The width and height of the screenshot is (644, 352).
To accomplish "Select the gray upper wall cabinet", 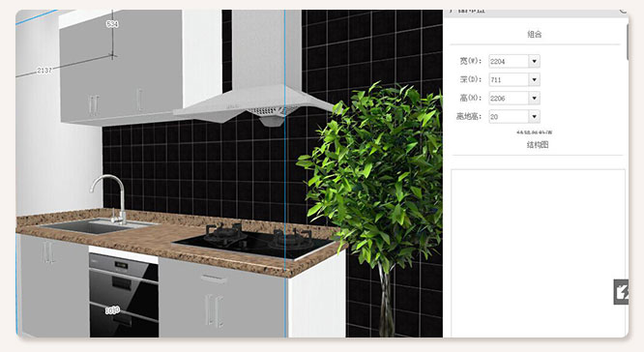I will pyautogui.click(x=121, y=67).
